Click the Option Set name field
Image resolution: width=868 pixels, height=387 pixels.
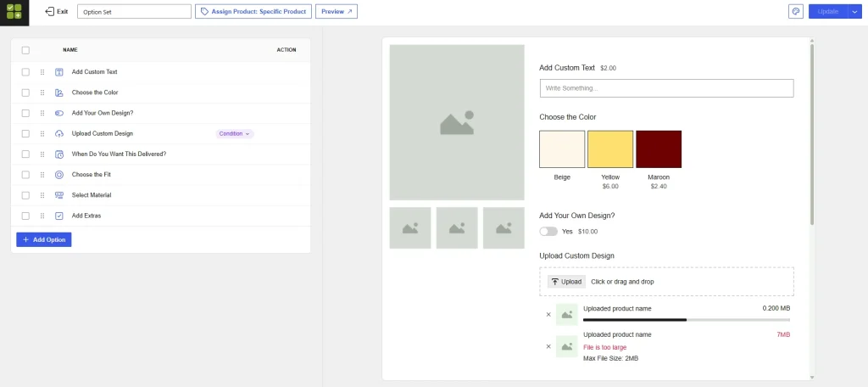(x=134, y=11)
